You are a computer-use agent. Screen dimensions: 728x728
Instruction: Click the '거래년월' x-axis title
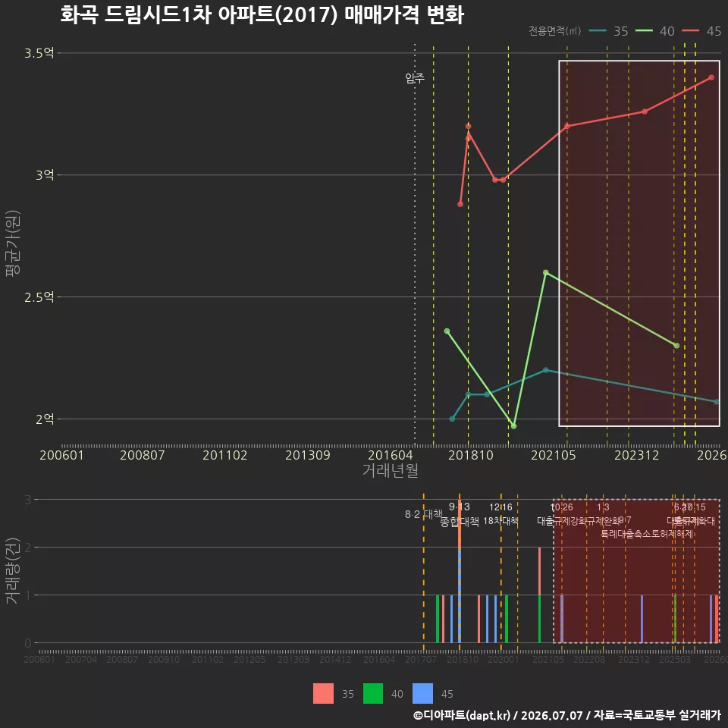pos(390,470)
